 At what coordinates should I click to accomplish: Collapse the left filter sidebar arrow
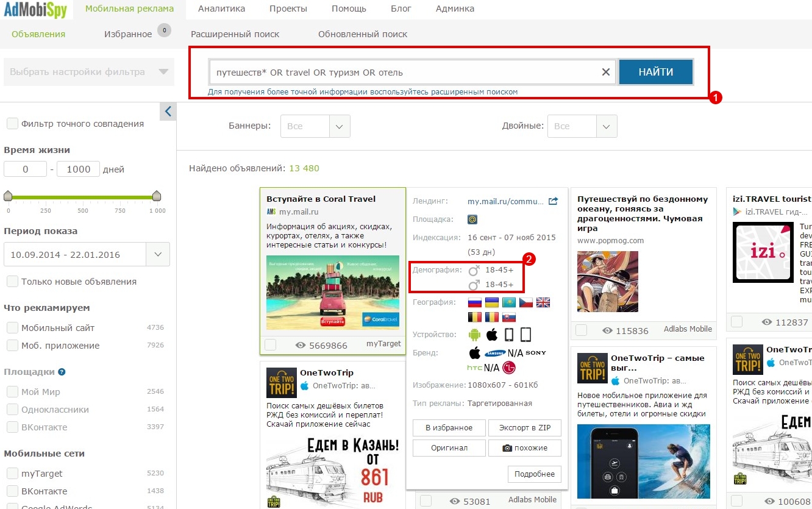(x=168, y=112)
